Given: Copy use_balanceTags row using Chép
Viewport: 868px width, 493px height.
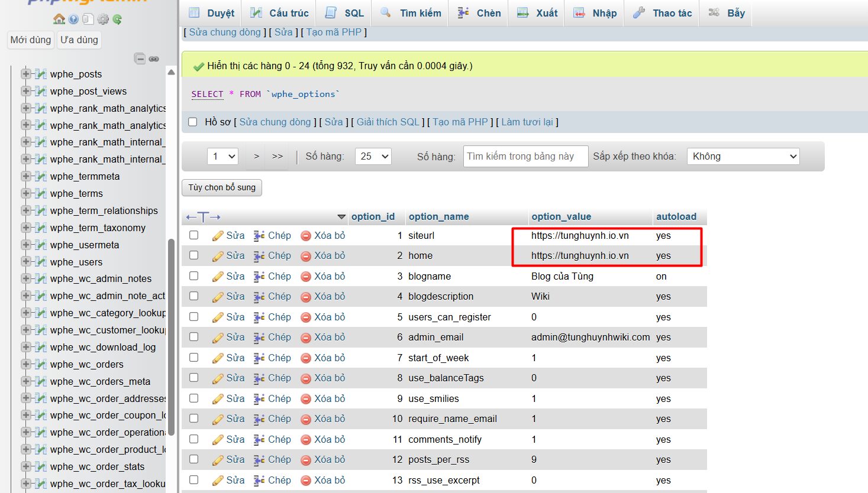Looking at the screenshot, I should tap(259, 378).
